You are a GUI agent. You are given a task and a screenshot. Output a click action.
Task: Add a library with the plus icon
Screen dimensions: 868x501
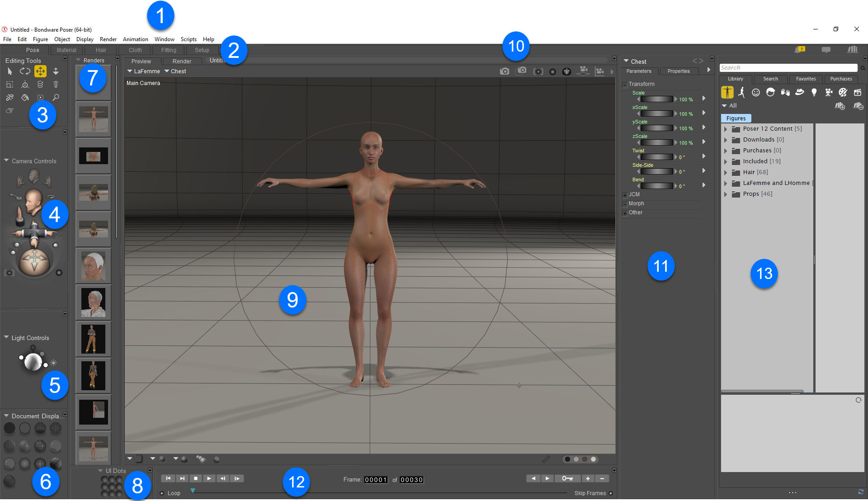click(x=840, y=106)
